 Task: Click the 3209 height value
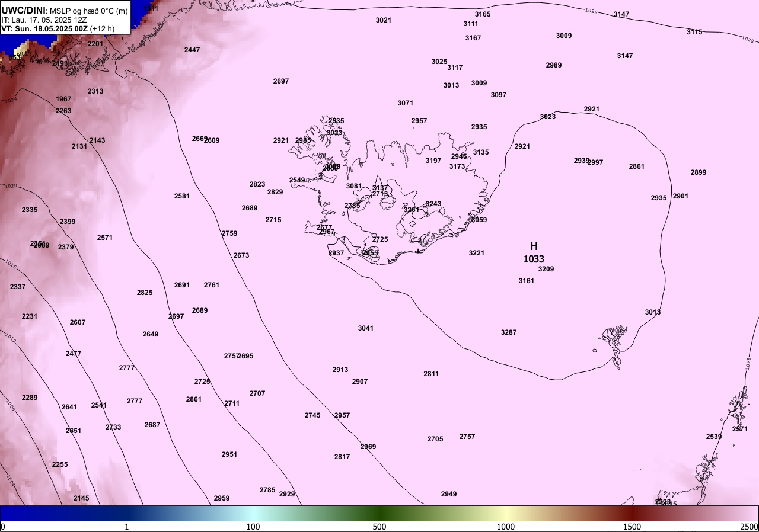coord(546,269)
